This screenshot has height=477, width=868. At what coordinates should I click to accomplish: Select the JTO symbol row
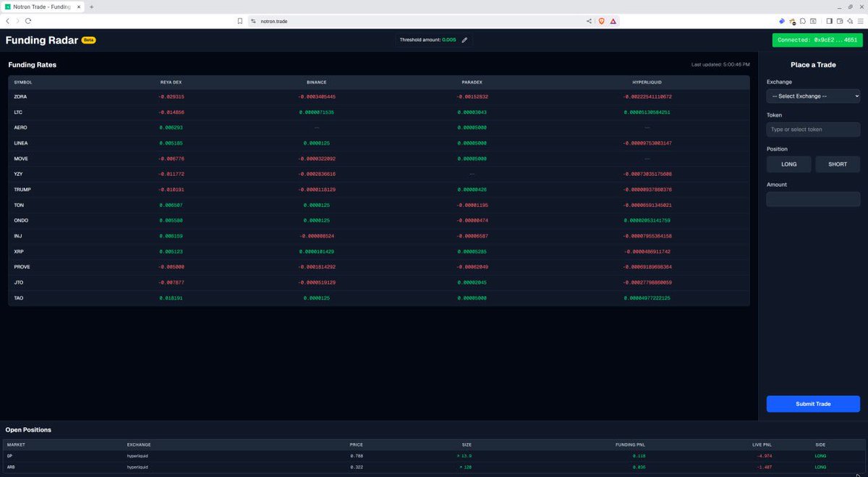click(x=379, y=283)
